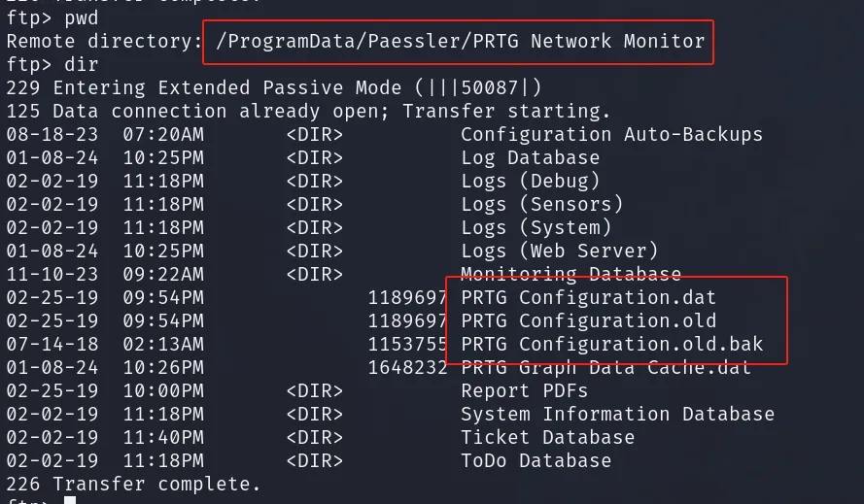This screenshot has height=504, width=864.
Task: Click the System Information Database entry
Action: point(618,415)
